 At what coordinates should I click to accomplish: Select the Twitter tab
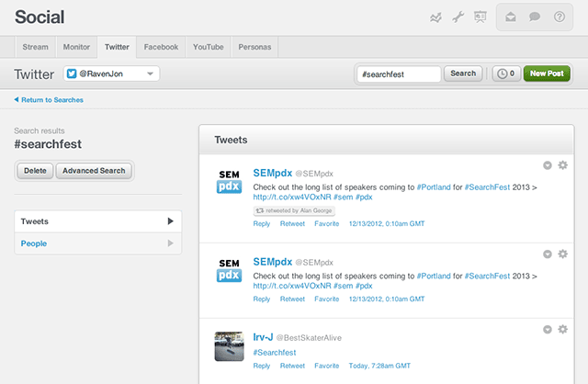117,47
